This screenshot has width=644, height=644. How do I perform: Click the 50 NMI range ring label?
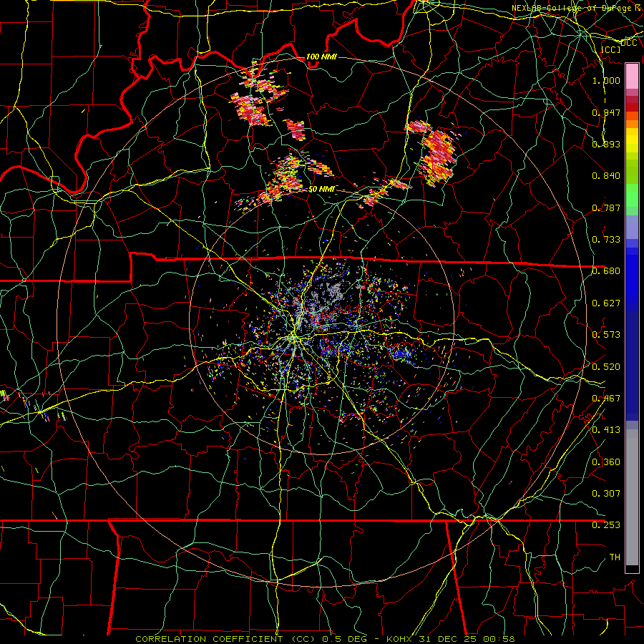click(x=321, y=190)
